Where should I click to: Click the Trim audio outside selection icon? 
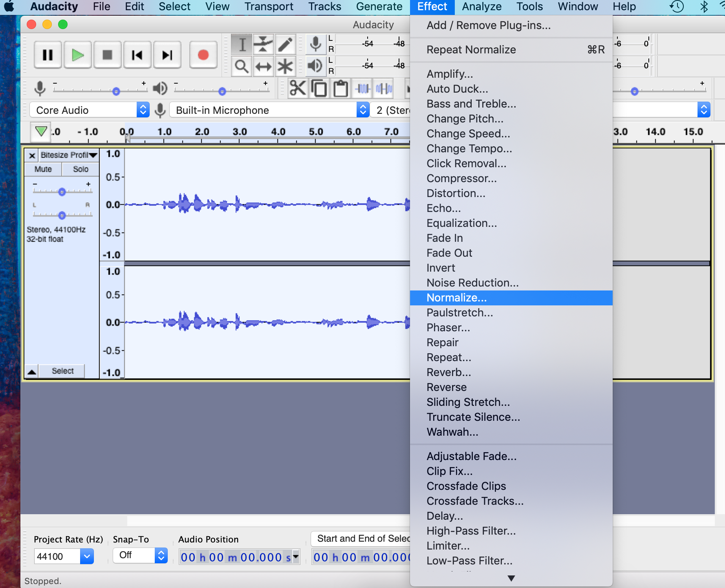pyautogui.click(x=362, y=88)
